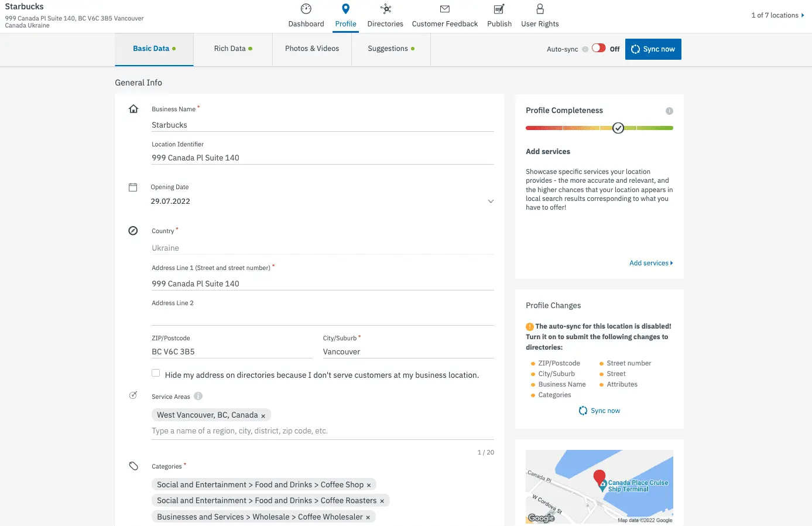This screenshot has width=812, height=526.
Task: Click the Categories change item
Action: [x=554, y=395]
